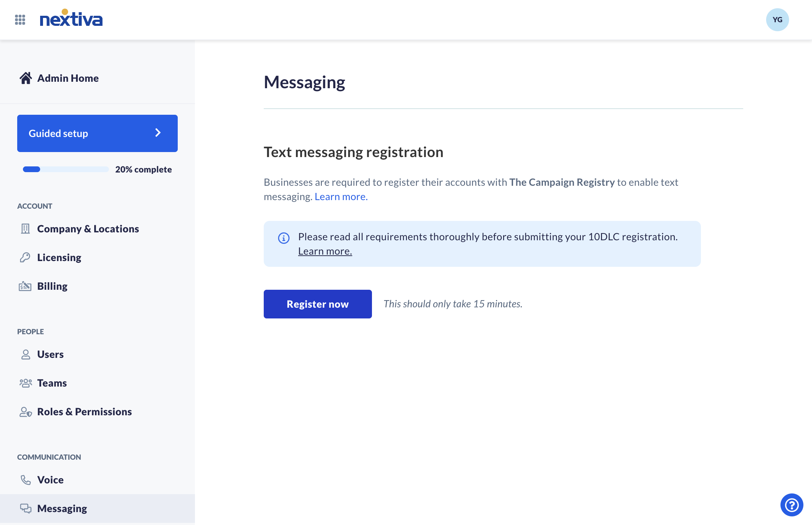Click the Billing invoice icon
Viewport: 812px width, 525px height.
coord(25,286)
